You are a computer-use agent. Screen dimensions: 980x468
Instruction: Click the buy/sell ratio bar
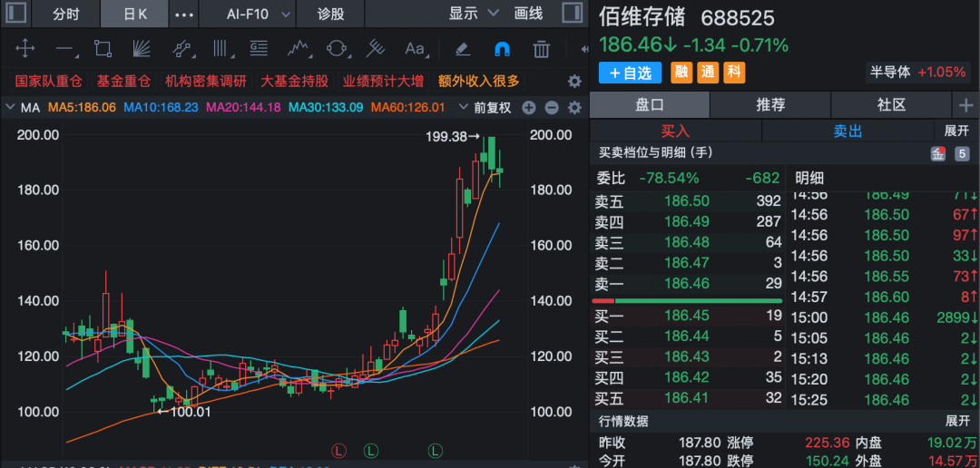(687, 300)
